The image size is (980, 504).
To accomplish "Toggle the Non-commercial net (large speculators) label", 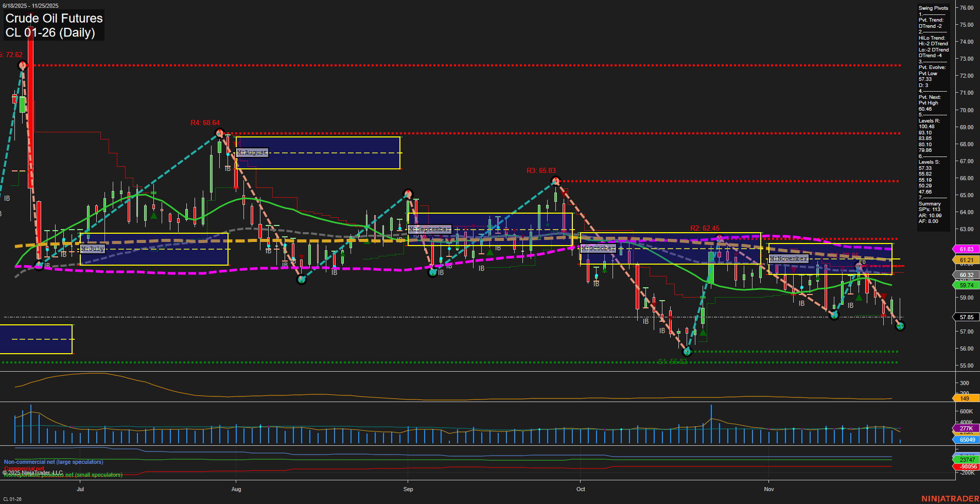I will click(x=53, y=462).
